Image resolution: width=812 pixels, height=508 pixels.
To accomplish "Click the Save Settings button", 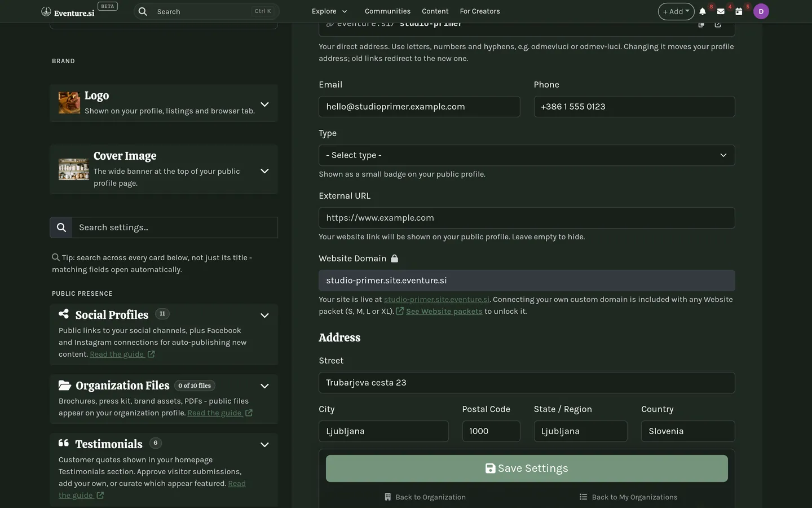I will coord(527,468).
